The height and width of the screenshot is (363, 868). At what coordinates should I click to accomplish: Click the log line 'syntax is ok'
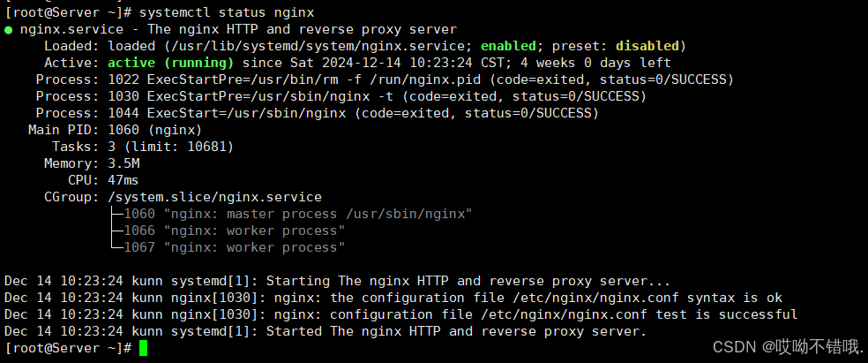393,298
